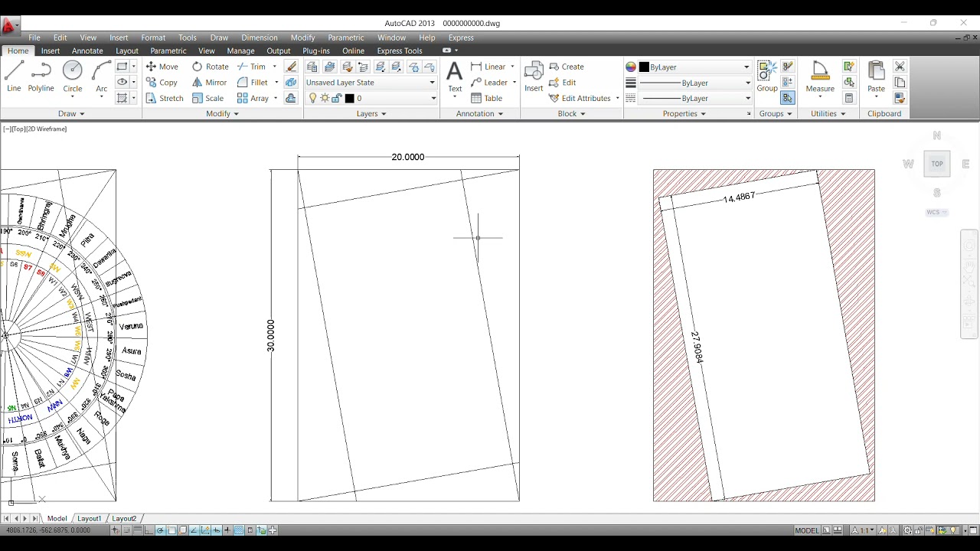This screenshot has height=551, width=980.
Task: Open the Unsaved Layer State dropdown
Action: [371, 83]
